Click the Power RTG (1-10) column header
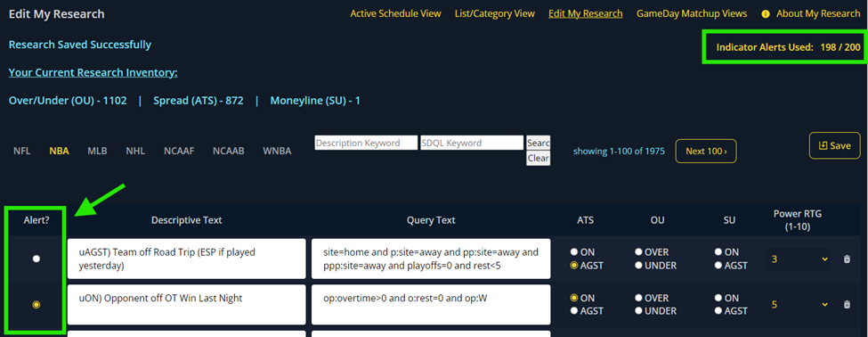The width and height of the screenshot is (868, 337). tap(797, 220)
